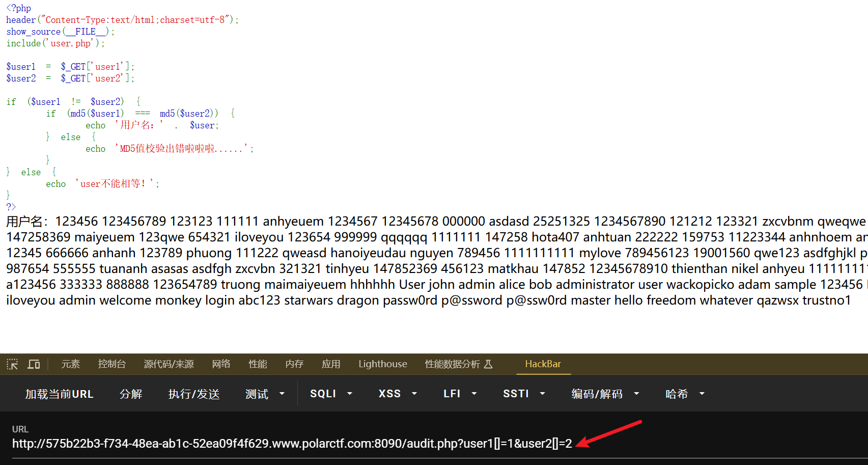Toggle the device toolbar icon
Viewport: 868px width, 465px height.
pyautogui.click(x=34, y=364)
